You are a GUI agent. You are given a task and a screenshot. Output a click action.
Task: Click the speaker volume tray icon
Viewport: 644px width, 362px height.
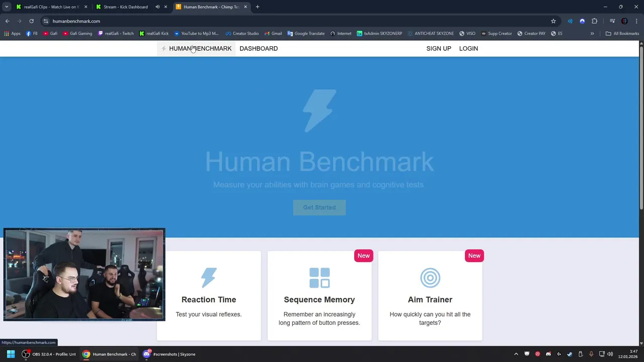(x=610, y=354)
